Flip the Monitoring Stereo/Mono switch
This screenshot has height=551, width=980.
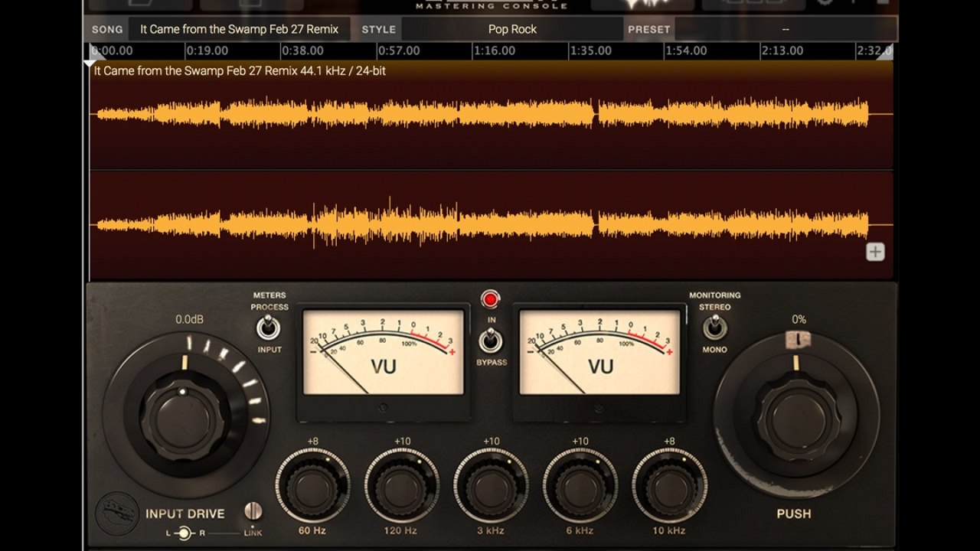[714, 328]
